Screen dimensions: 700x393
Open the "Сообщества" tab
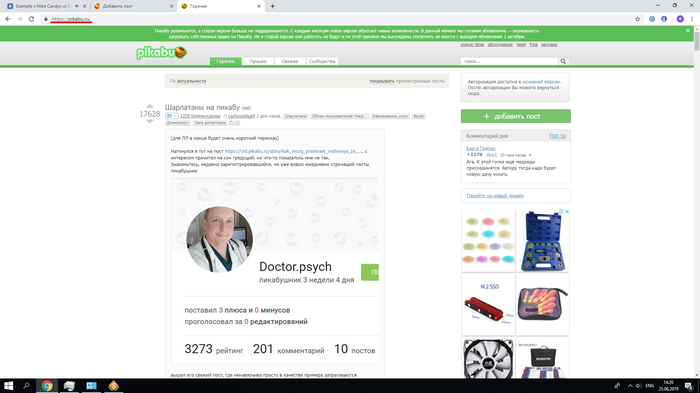(x=322, y=61)
